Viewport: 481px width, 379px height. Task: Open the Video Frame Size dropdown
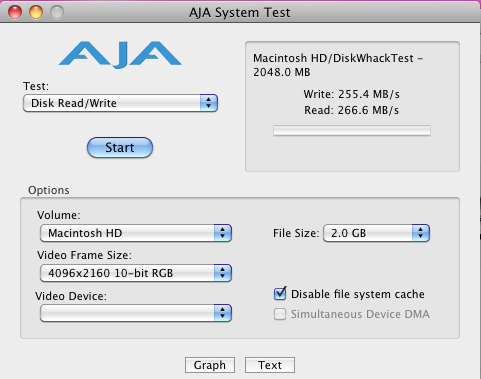pos(136,273)
